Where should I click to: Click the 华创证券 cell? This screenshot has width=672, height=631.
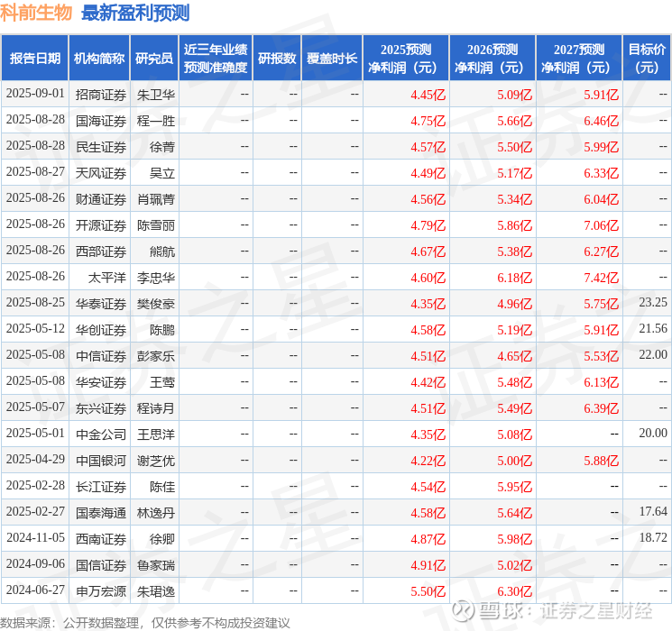101,330
